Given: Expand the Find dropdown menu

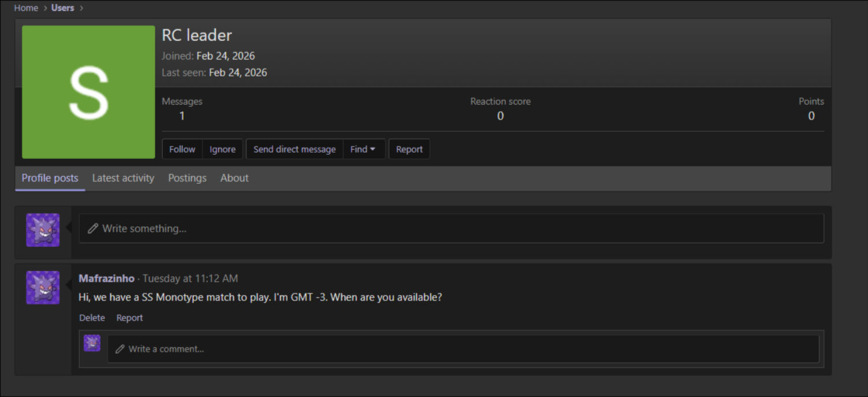Looking at the screenshot, I should pos(364,149).
